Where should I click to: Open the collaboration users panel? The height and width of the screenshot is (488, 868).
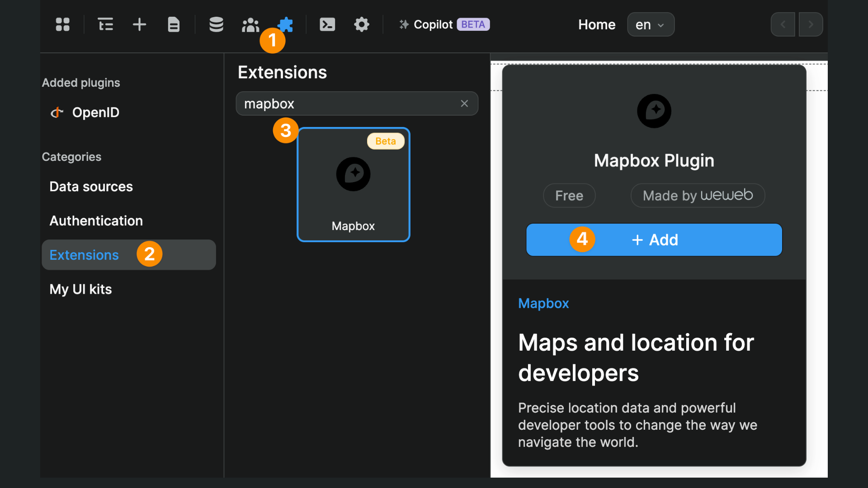point(250,24)
